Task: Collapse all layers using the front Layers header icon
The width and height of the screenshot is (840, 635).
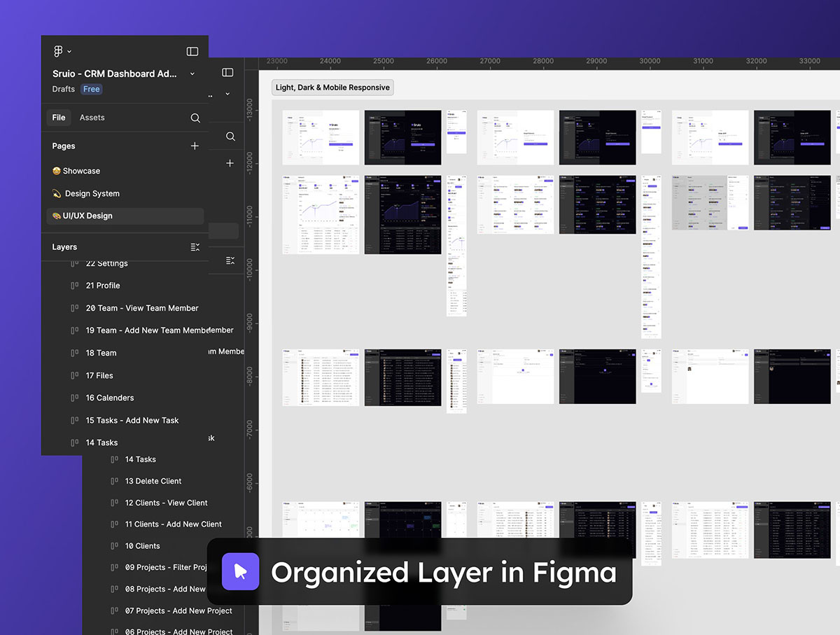Action: [195, 247]
